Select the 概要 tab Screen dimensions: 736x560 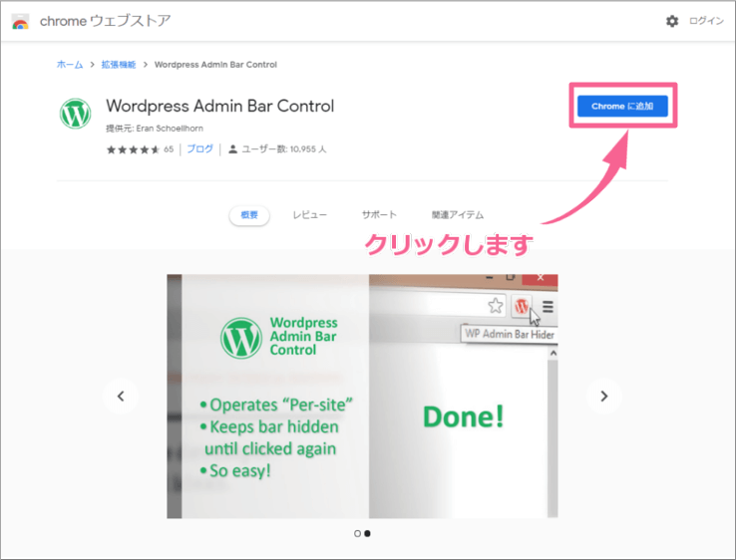(x=249, y=215)
